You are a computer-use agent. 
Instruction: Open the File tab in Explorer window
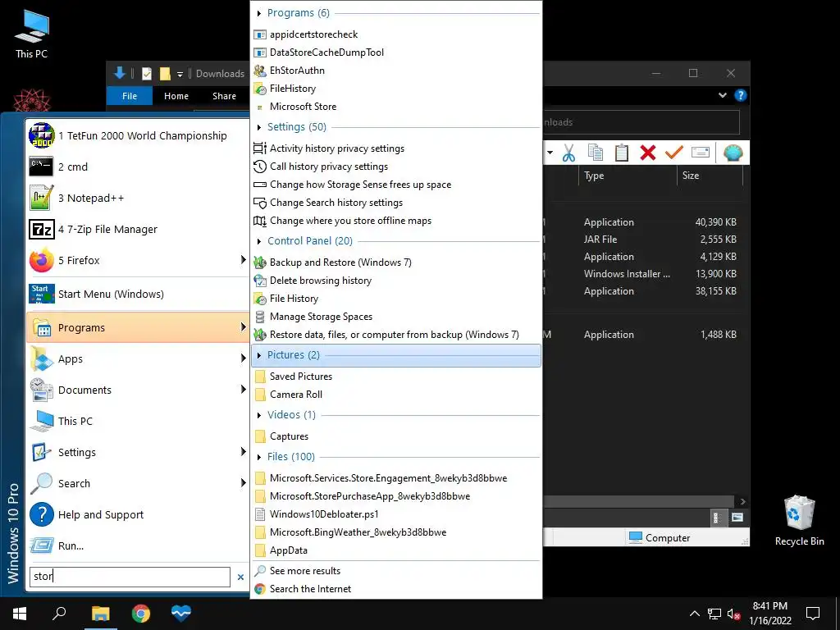point(130,96)
